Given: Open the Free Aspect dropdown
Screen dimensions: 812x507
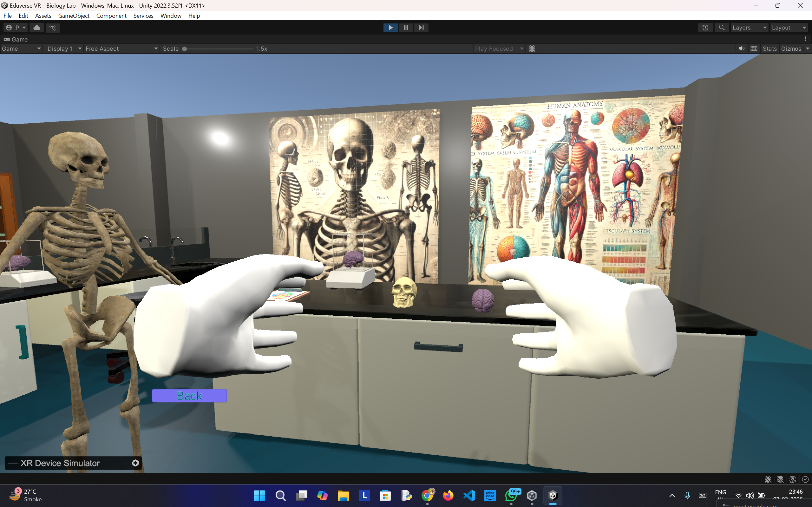Looking at the screenshot, I should tap(121, 48).
